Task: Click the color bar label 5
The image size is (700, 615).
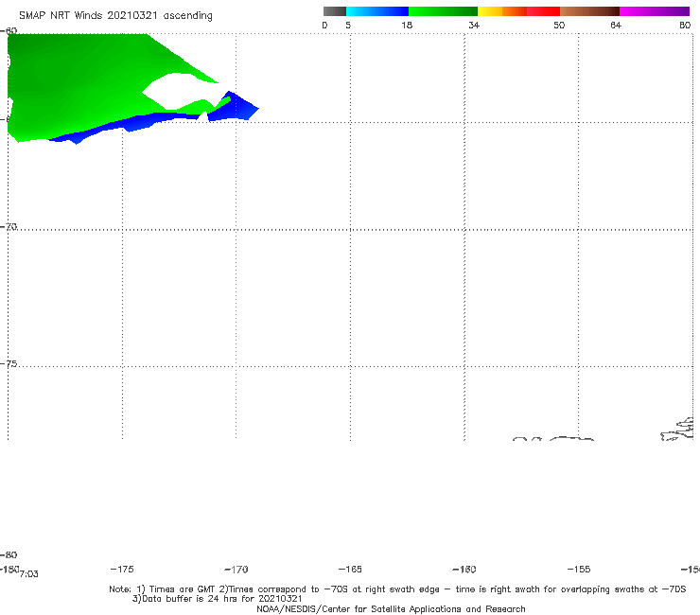Action: pos(348,26)
